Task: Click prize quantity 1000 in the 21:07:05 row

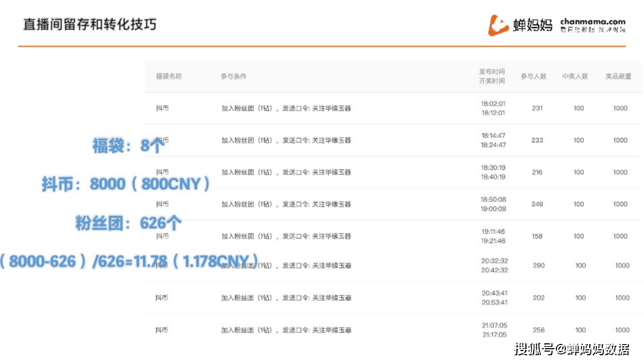Action: tap(622, 330)
